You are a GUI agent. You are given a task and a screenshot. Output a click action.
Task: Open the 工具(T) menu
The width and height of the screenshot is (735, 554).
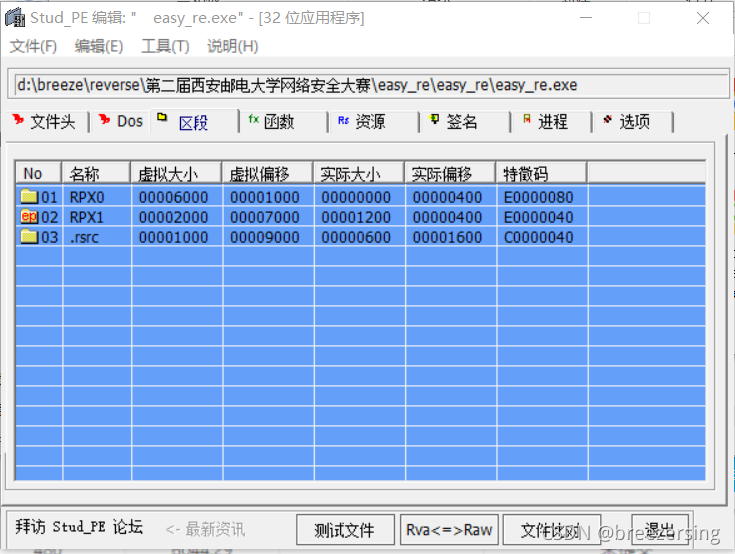tap(165, 46)
